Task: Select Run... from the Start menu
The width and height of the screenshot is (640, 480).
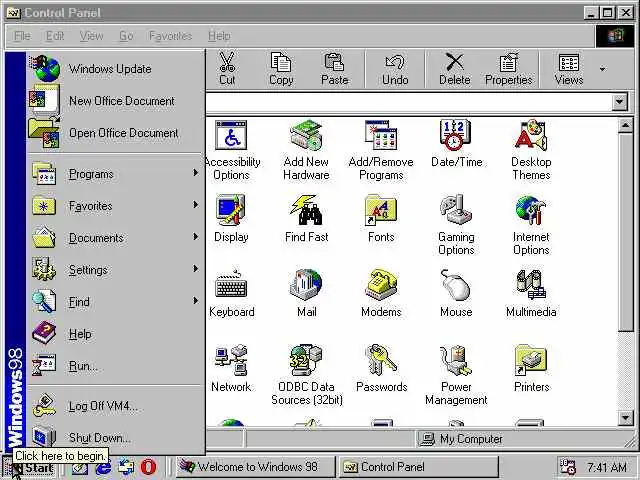Action: coord(115,366)
